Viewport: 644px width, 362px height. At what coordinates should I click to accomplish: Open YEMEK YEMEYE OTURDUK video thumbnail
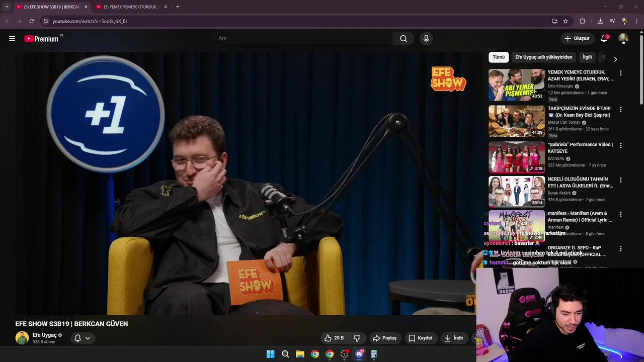coord(517,85)
